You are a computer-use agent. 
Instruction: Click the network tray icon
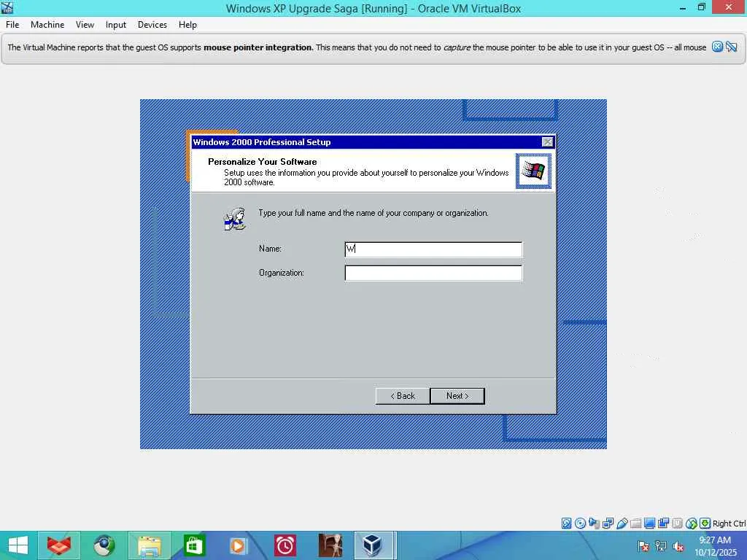(661, 546)
